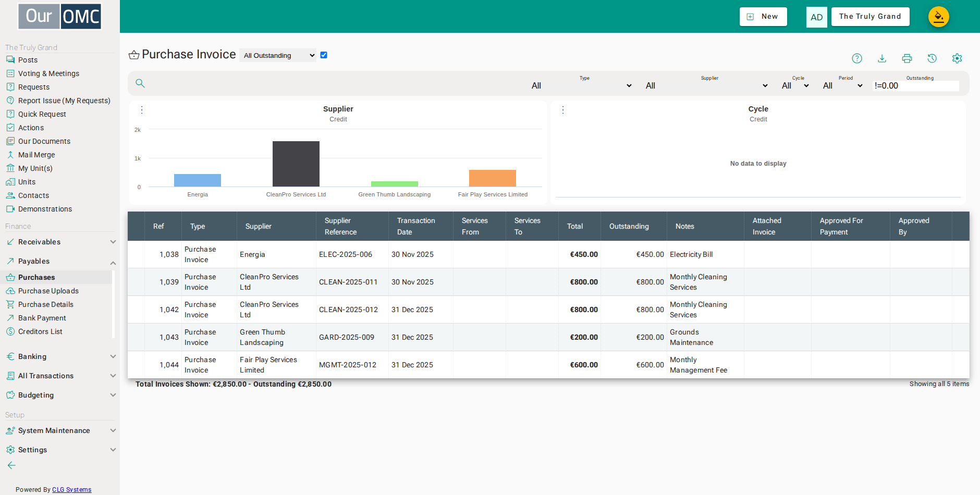Screen dimensions: 980x495
Task: Expand All Transactions section
Action: point(60,376)
